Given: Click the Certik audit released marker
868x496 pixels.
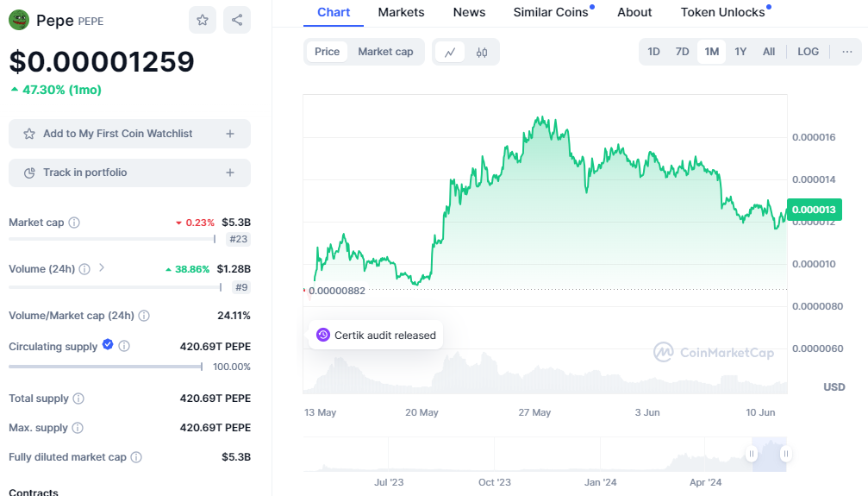Looking at the screenshot, I should [376, 335].
